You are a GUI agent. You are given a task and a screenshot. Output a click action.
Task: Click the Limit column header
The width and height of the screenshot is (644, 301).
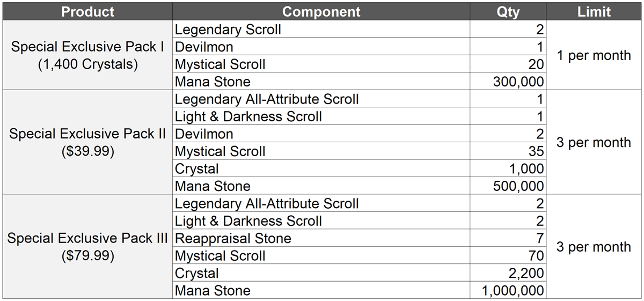point(594,11)
